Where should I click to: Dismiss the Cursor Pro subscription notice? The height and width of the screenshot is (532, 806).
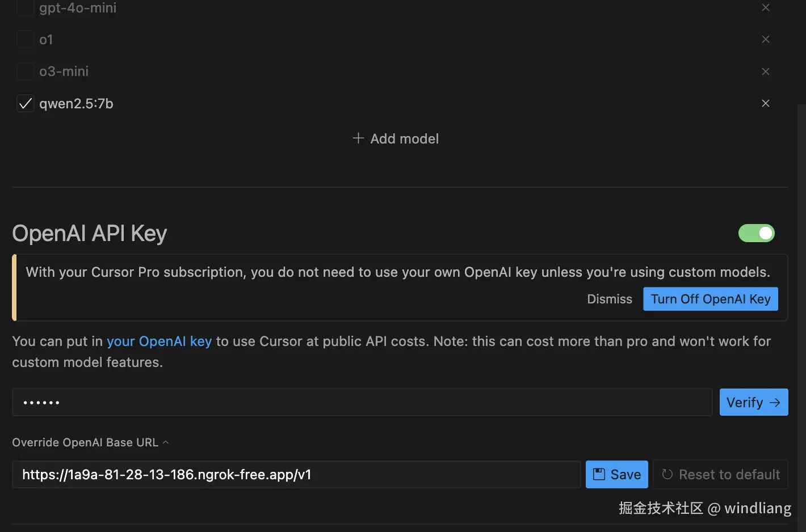609,299
